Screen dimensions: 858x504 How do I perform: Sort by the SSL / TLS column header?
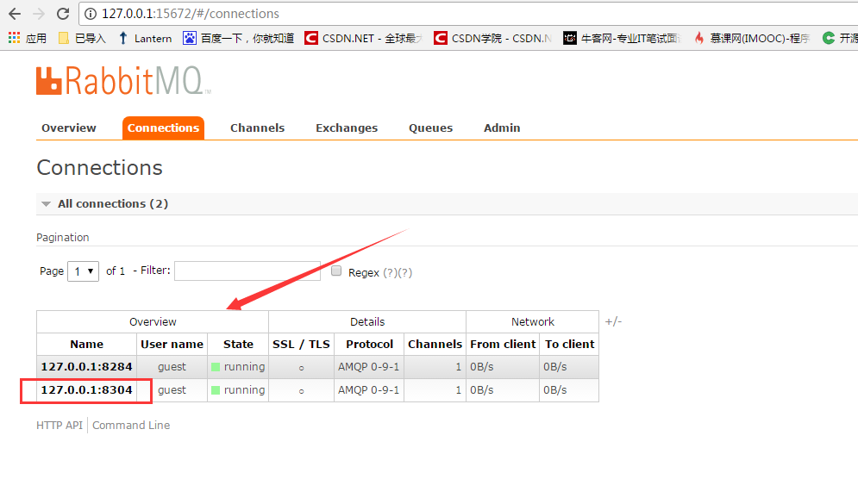tap(301, 345)
